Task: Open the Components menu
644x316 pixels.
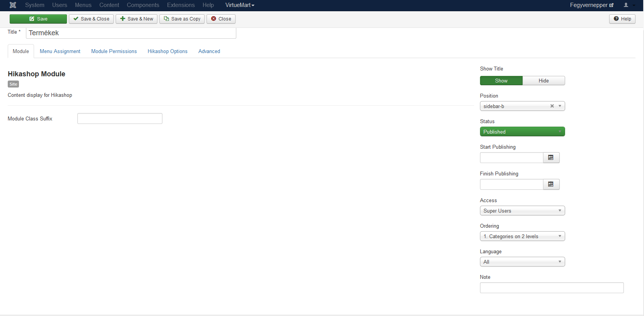Action: click(x=143, y=5)
